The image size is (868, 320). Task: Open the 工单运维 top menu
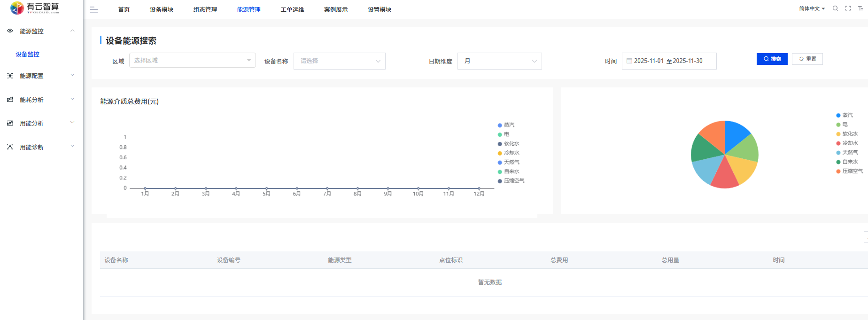[x=292, y=10]
